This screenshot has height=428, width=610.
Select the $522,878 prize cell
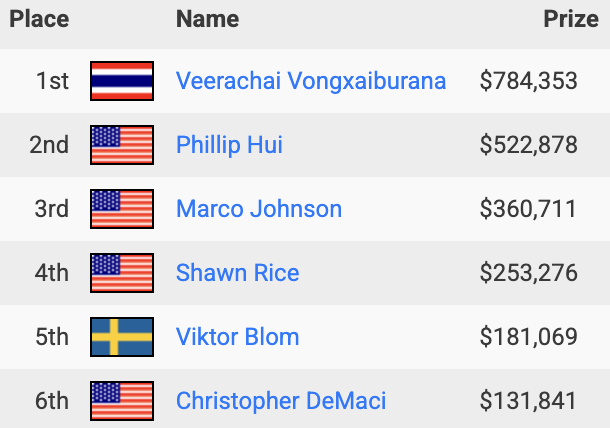click(x=528, y=145)
